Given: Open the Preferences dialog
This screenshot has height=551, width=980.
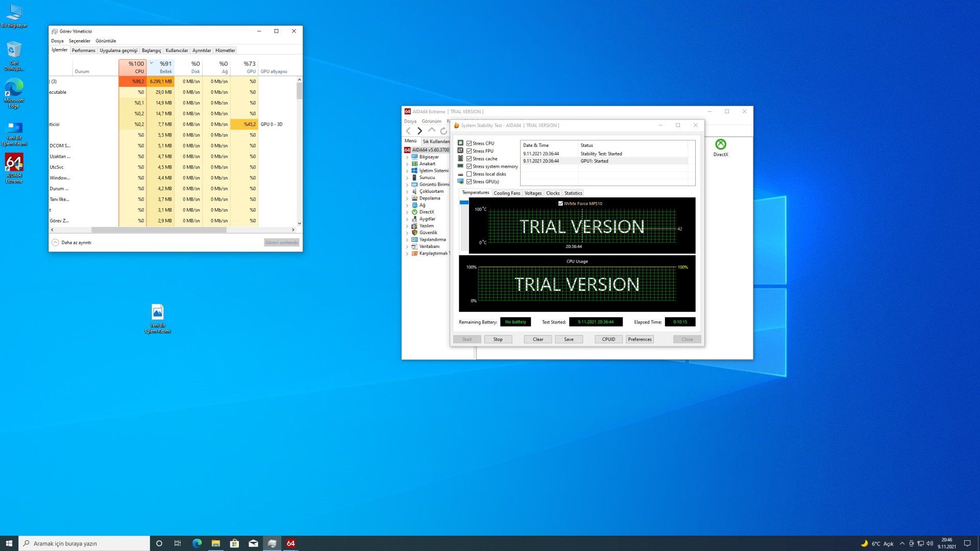Looking at the screenshot, I should click(x=640, y=339).
